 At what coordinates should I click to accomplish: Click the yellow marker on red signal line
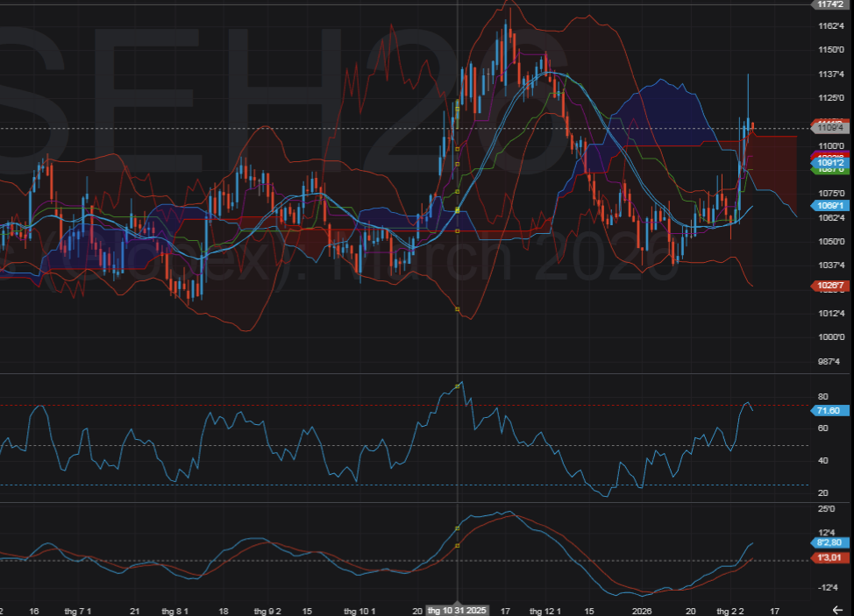[458, 546]
